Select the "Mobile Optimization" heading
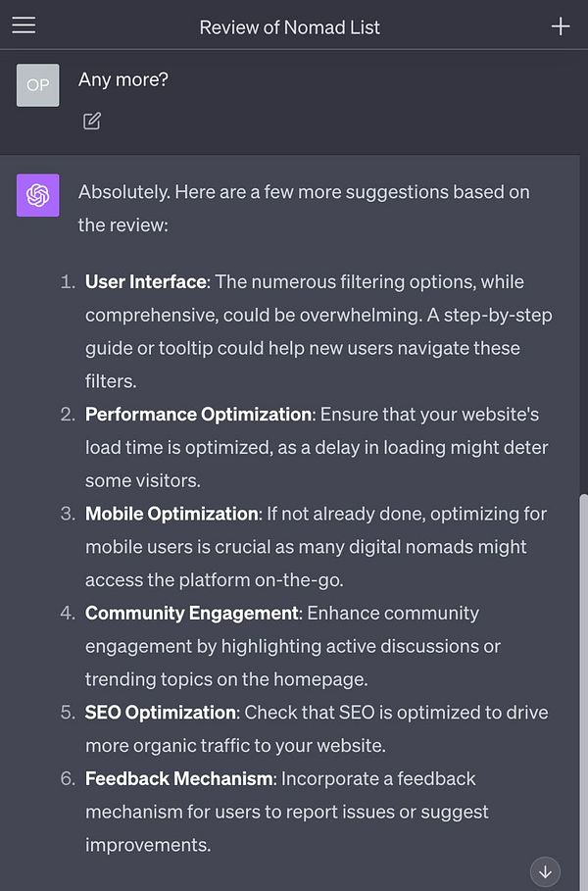This screenshot has height=891, width=588. [x=171, y=514]
